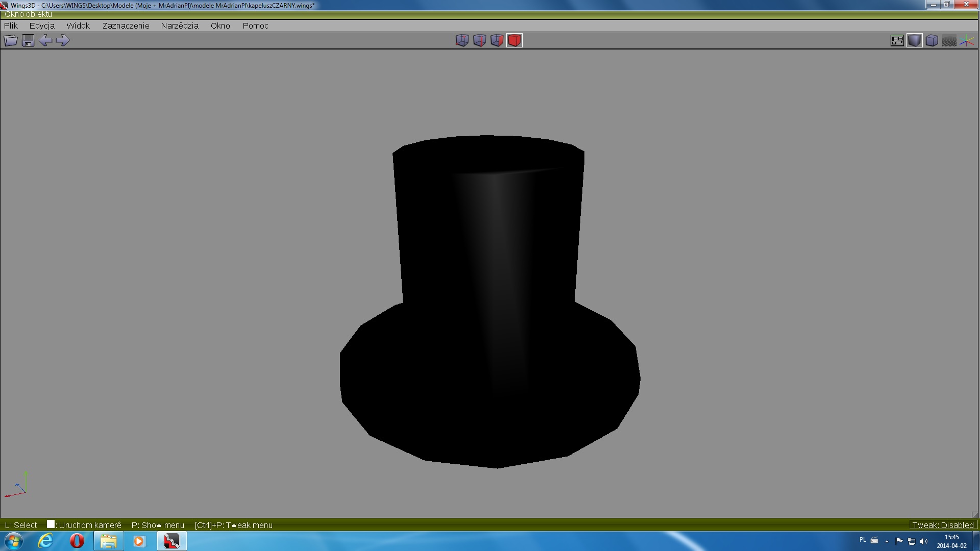Expand the Narzędzia menu
This screenshot has height=551, width=980.
click(180, 26)
